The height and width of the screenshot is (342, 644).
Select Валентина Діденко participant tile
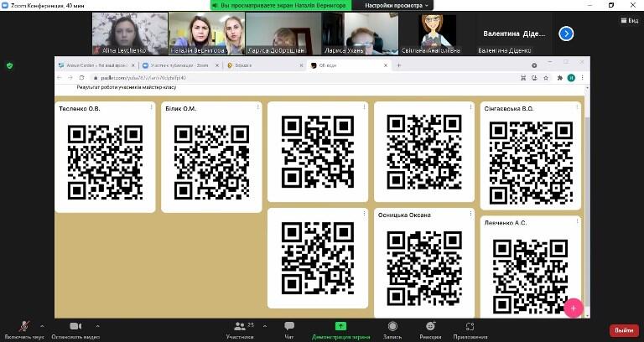pos(514,34)
